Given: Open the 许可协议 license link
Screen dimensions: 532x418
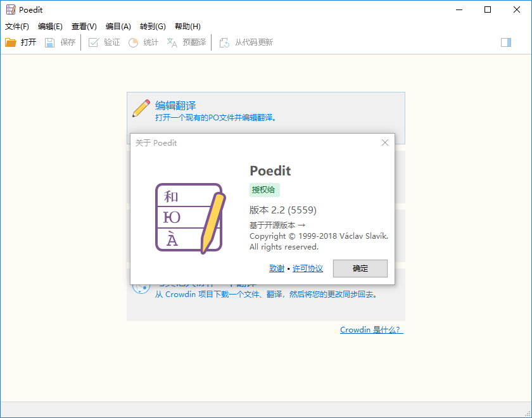Looking at the screenshot, I should tap(308, 269).
